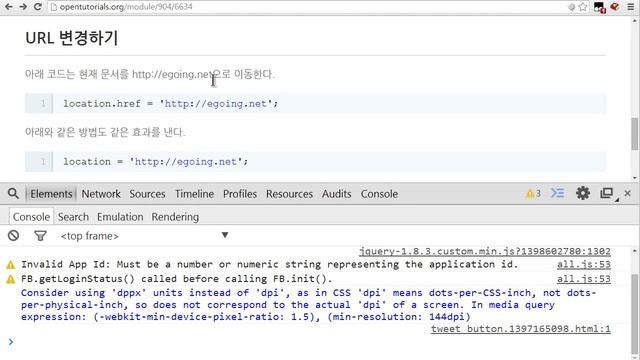Go forward with browser forward arrow
The height and width of the screenshot is (360, 640).
pos(23,7)
